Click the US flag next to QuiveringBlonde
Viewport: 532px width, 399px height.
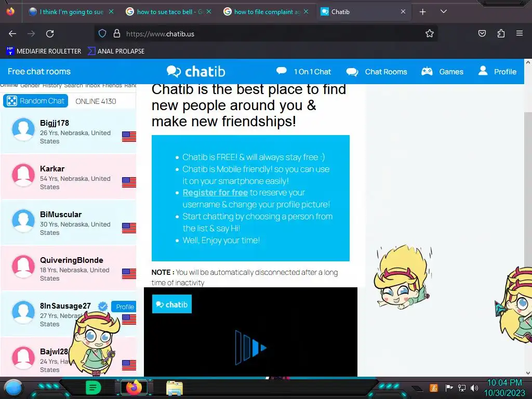[129, 274]
